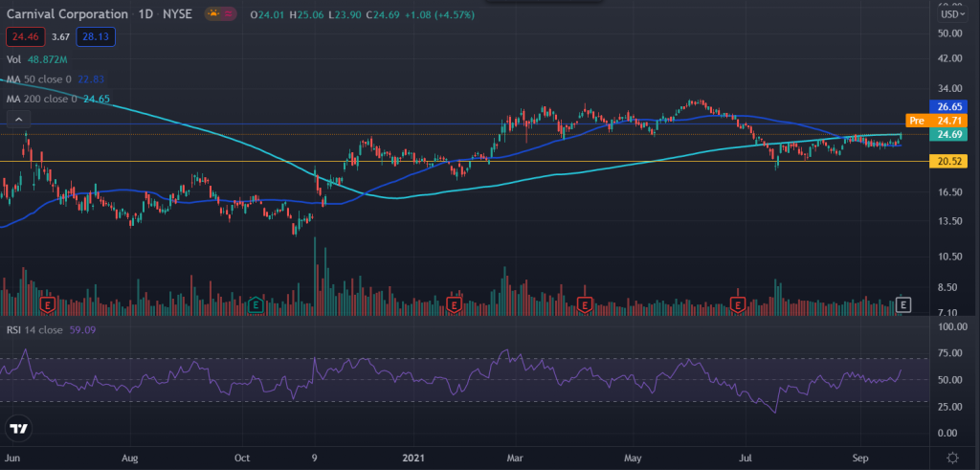This screenshot has width=980, height=470.
Task: Click the +1.08 (+4.57%) change text
Action: click(440, 14)
